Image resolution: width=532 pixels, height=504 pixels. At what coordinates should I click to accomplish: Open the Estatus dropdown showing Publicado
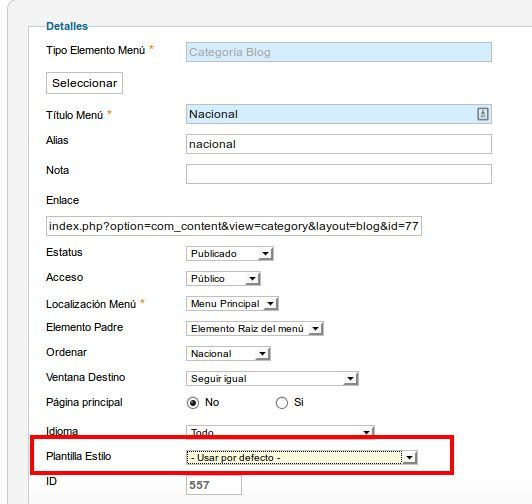point(230,254)
